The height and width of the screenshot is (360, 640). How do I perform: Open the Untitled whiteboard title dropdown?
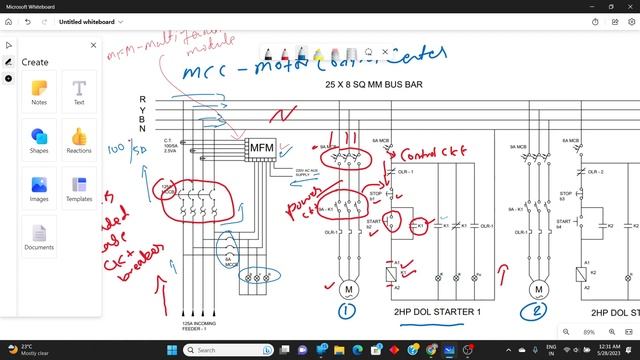coord(120,22)
